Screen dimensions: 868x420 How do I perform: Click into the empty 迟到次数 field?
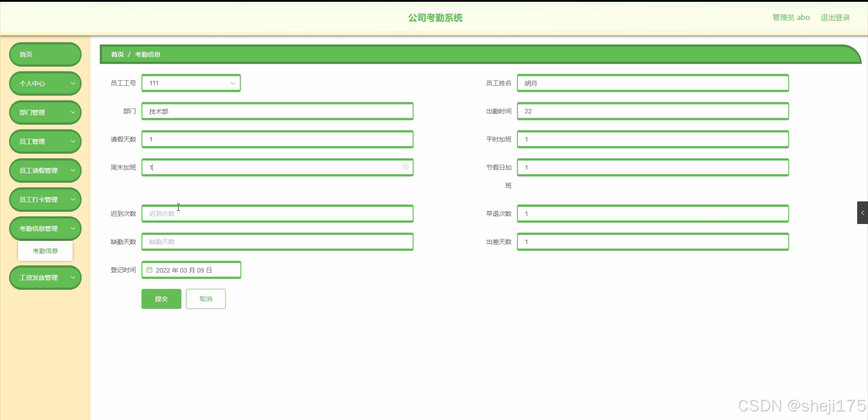coord(278,214)
